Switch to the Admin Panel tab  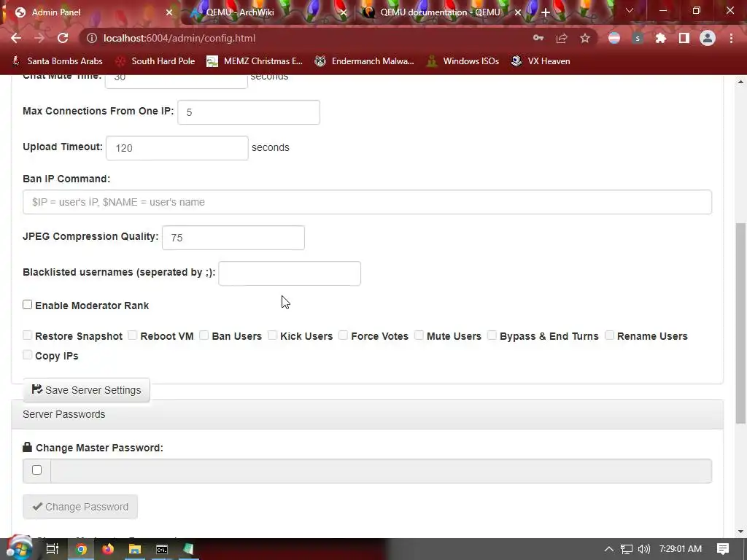[90, 12]
